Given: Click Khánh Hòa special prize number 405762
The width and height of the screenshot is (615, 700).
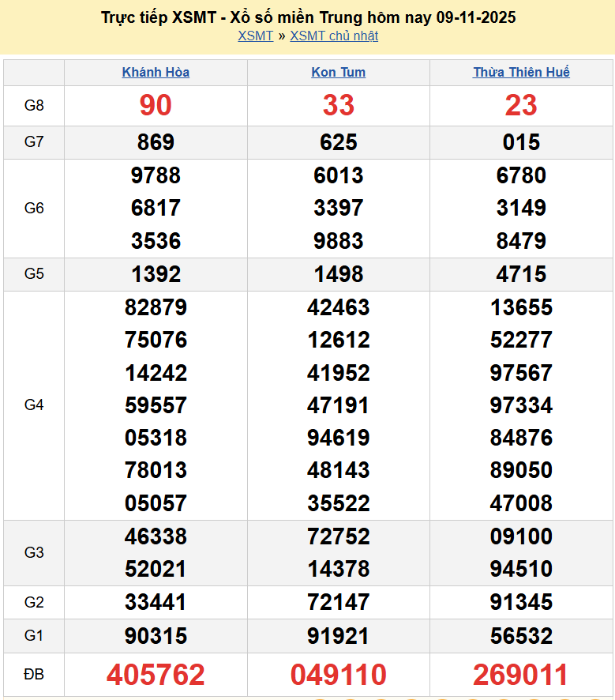Looking at the screenshot, I should tap(156, 675).
